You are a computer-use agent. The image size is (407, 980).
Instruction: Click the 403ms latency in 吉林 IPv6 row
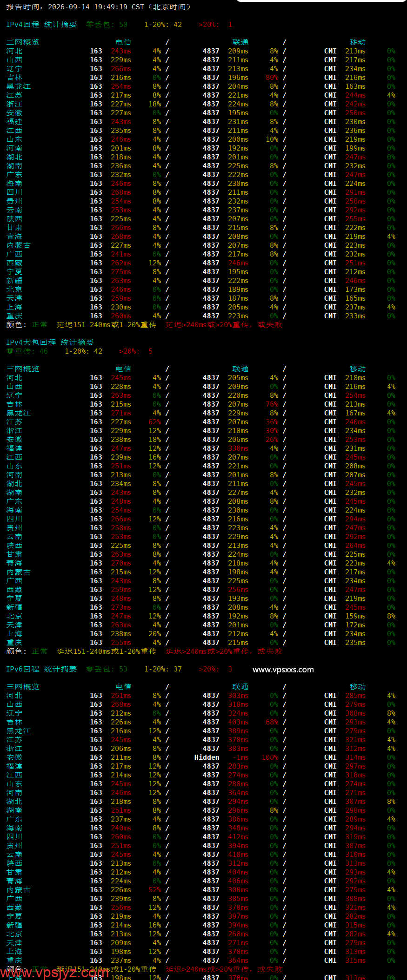tap(238, 722)
